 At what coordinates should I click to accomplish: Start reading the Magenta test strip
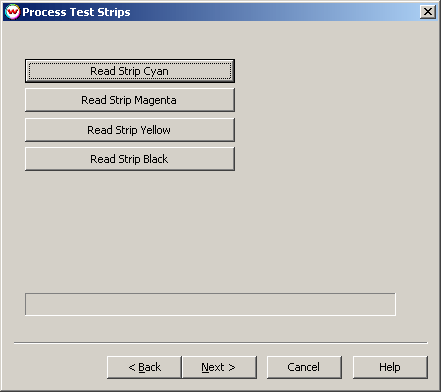coord(130,100)
